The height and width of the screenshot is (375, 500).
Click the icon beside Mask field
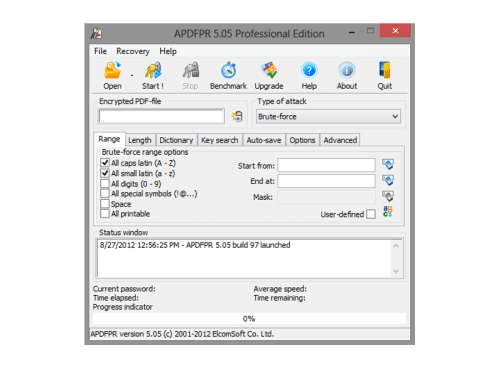388,196
